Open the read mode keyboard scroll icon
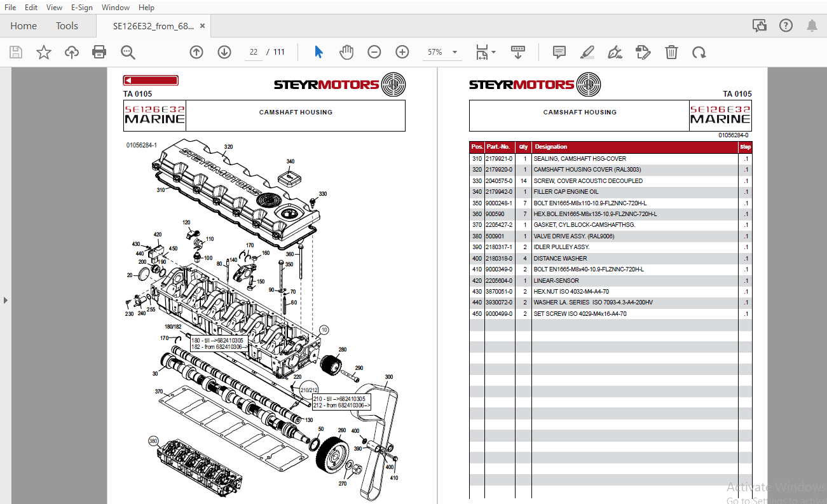This screenshot has width=827, height=504. [518, 52]
